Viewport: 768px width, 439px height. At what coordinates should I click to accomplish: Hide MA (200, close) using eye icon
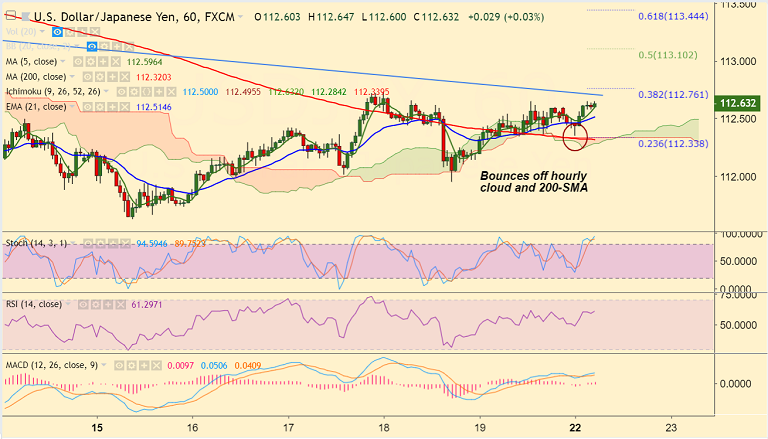tap(88, 77)
